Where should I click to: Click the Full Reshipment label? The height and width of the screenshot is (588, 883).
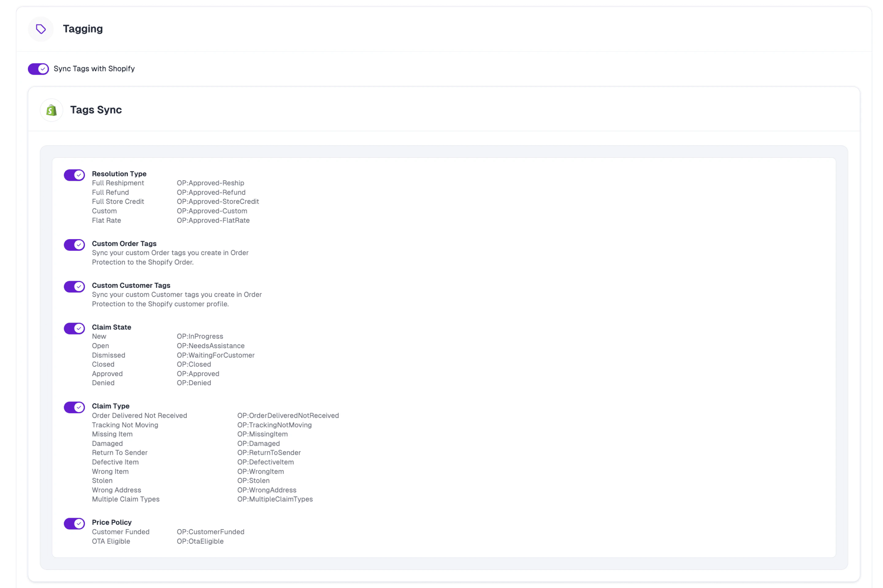click(118, 183)
